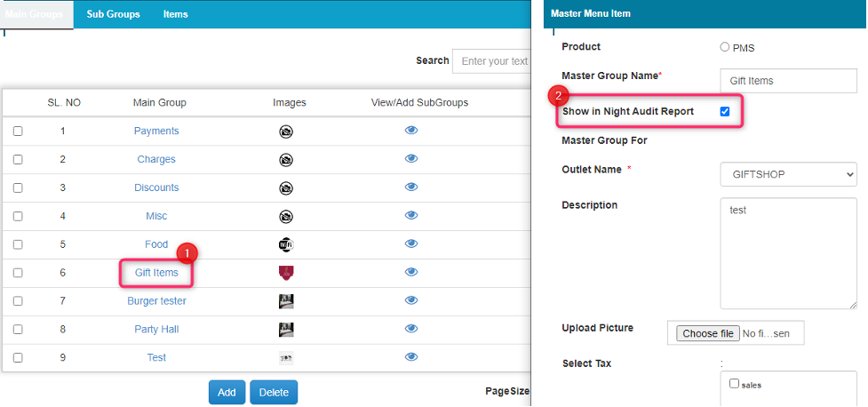Click the Payments no-image icon
868x407 pixels.
click(x=286, y=132)
